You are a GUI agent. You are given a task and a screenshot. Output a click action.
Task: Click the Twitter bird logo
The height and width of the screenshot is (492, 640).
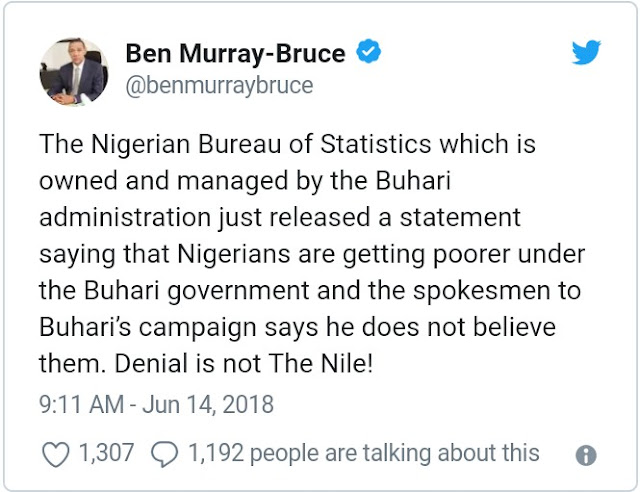[x=586, y=53]
